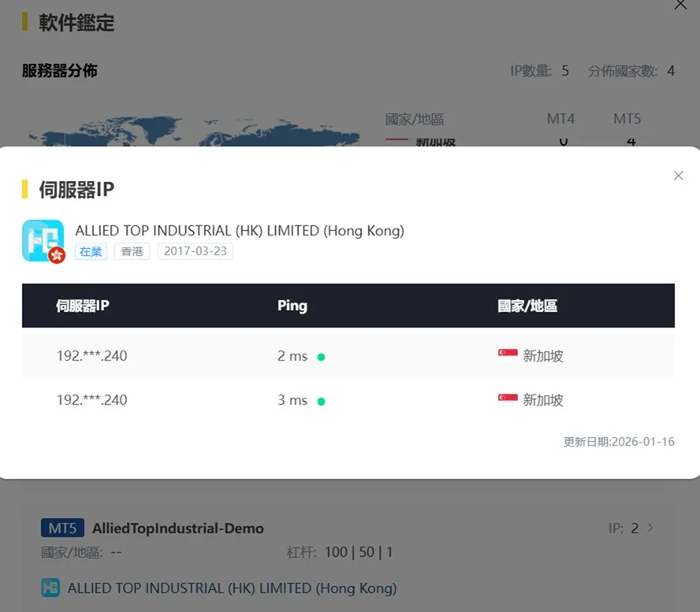This screenshot has height=612, width=700.
Task: Click the 2 ms ping value
Action: click(x=292, y=356)
